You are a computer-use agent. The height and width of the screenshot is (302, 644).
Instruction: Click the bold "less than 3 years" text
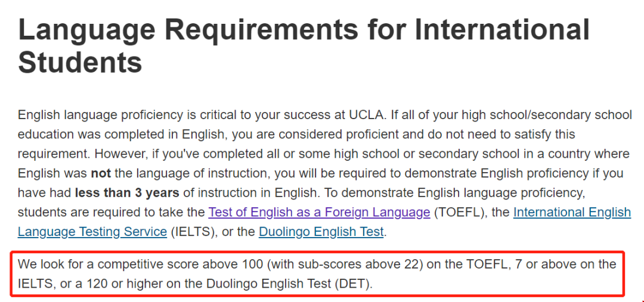[128, 192]
